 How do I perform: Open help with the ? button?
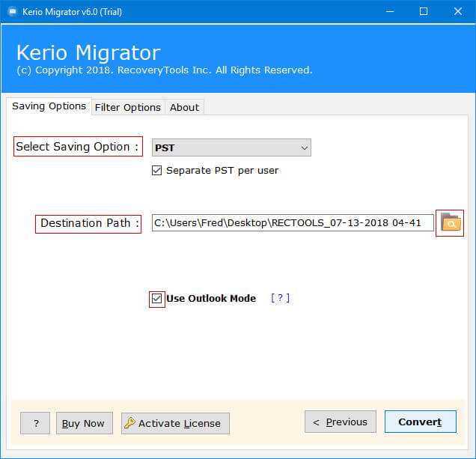tap(35, 423)
